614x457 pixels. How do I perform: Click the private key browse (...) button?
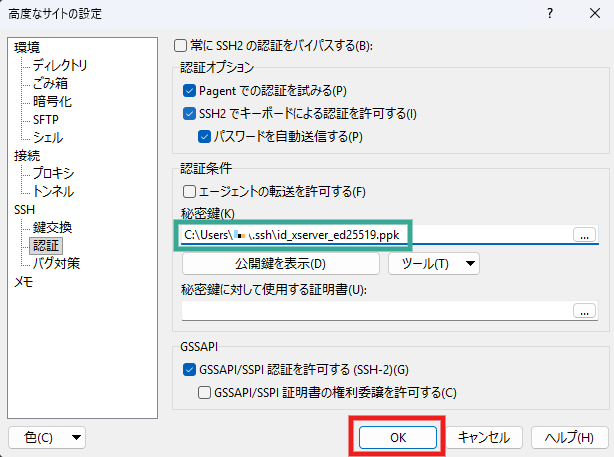tap(585, 235)
